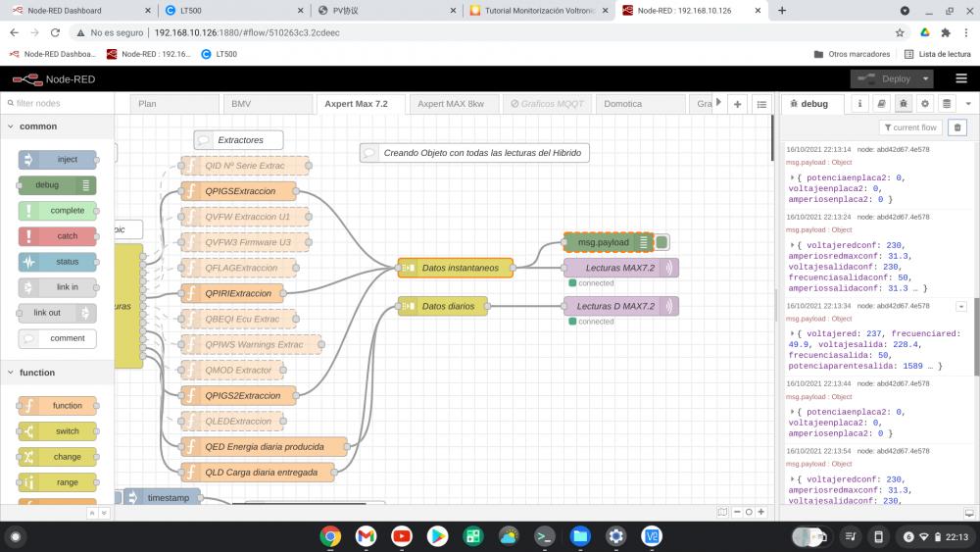Viewport: 980px width, 552px height.
Task: Expand the potenciaenplaca2 object at 22:13:44
Action: (792, 412)
